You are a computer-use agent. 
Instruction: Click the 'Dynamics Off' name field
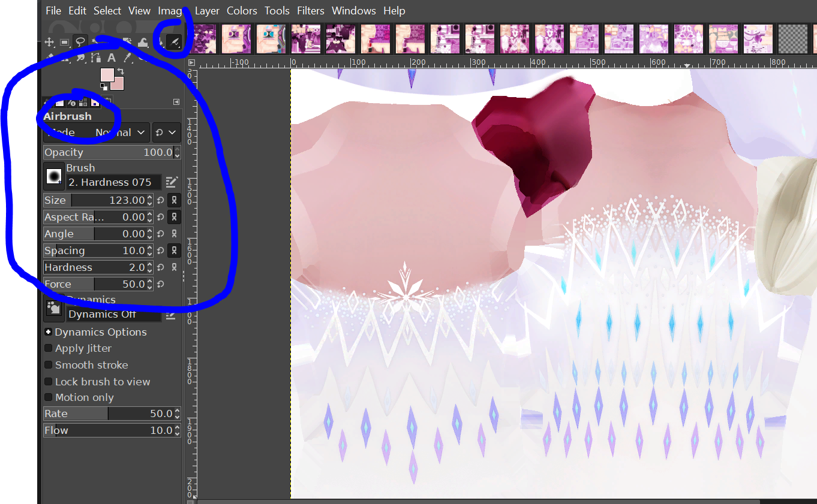[x=113, y=314]
